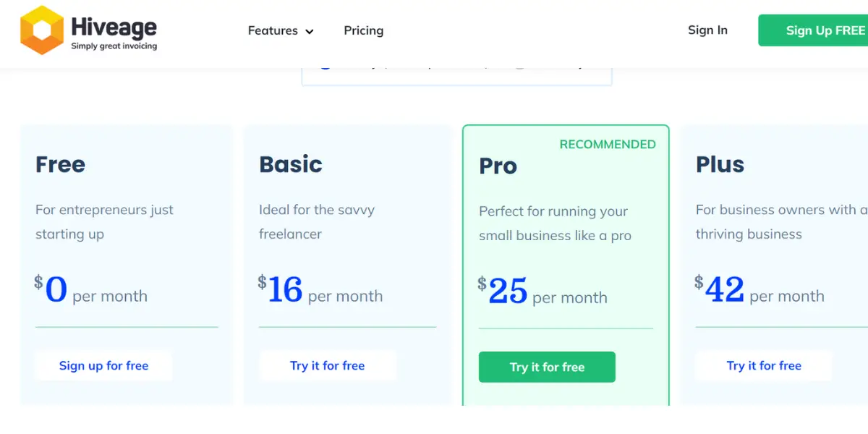Click the green Sign Up FREE button

813,30
